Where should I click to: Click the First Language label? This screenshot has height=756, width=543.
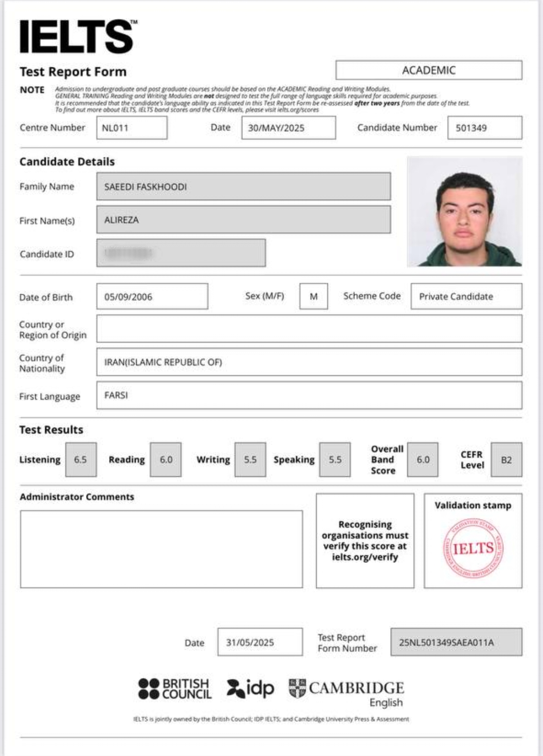[50, 396]
